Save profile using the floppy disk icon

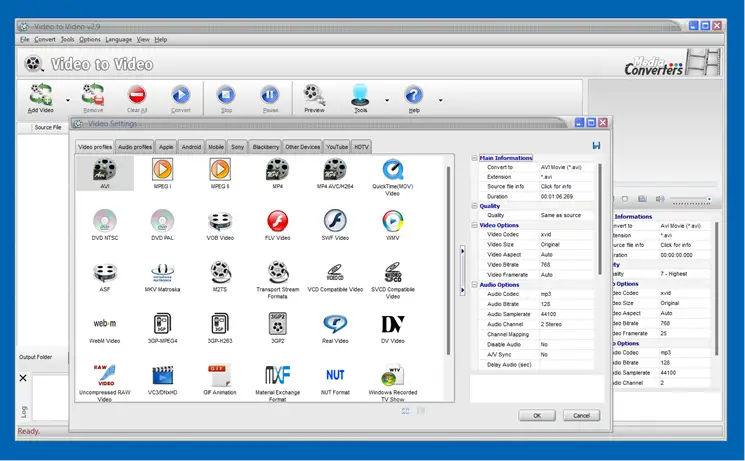click(x=596, y=145)
